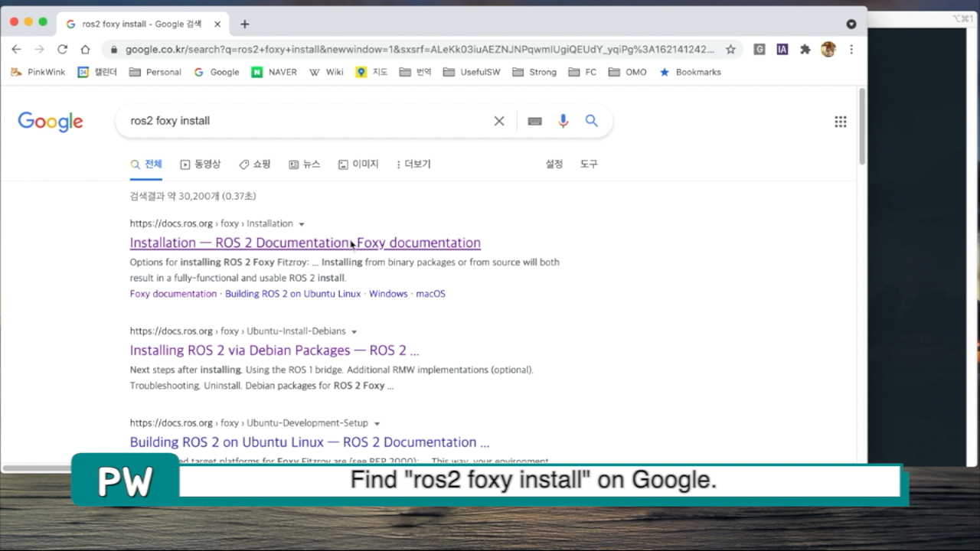Open the G extension icon in the toolbar
The height and width of the screenshot is (551, 980).
(759, 49)
